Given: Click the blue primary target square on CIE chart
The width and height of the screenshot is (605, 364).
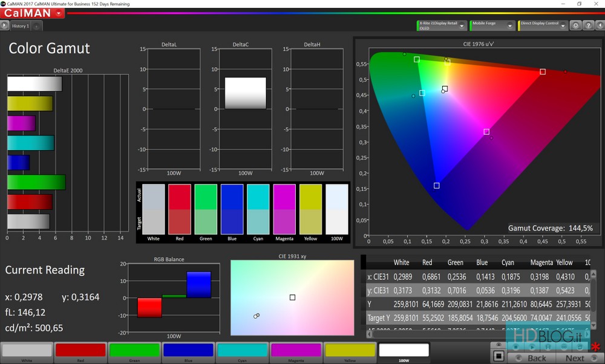Looking at the screenshot, I should pos(436,186).
